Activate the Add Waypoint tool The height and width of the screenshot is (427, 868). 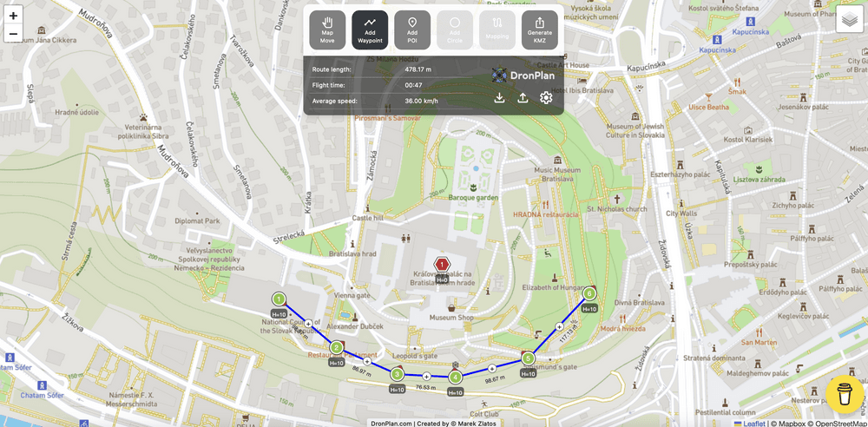click(x=370, y=30)
